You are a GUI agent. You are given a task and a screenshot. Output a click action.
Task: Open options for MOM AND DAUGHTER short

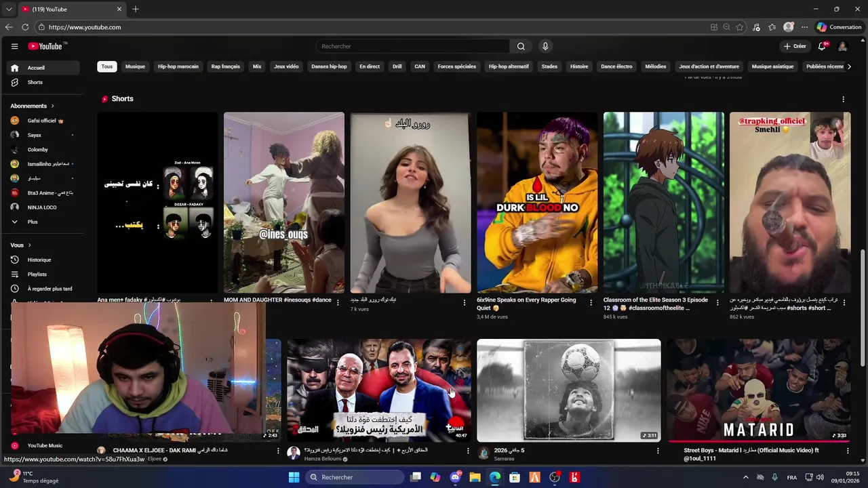click(338, 302)
